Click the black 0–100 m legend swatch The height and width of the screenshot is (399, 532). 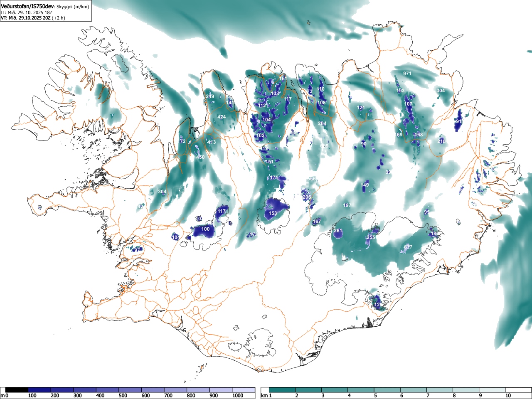[x=17, y=390]
